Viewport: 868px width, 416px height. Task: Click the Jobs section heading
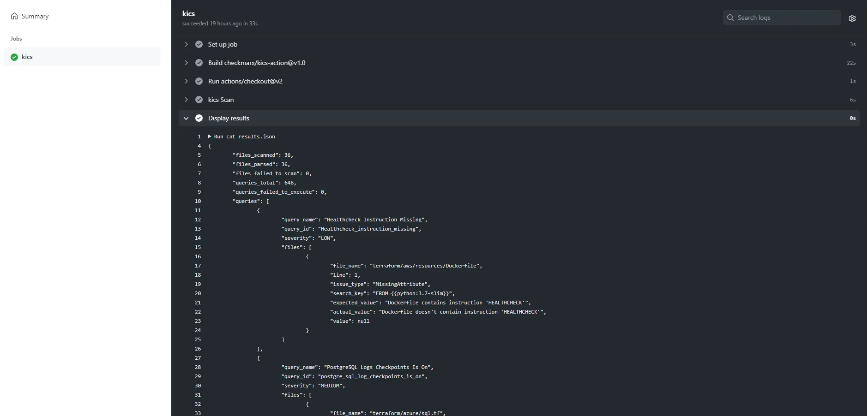16,38
